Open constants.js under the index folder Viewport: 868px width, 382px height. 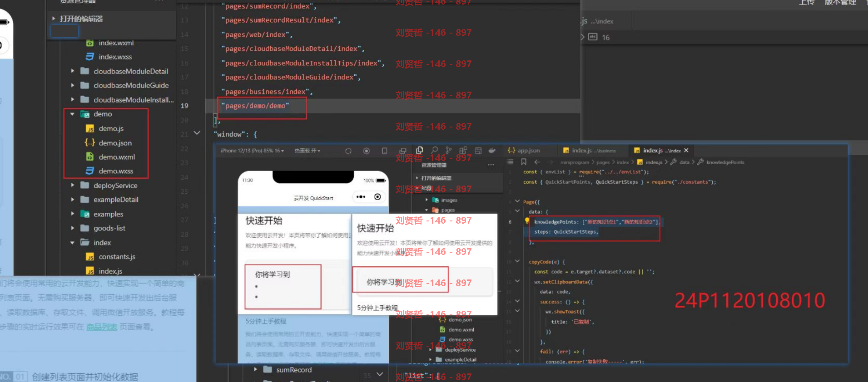tap(117, 257)
